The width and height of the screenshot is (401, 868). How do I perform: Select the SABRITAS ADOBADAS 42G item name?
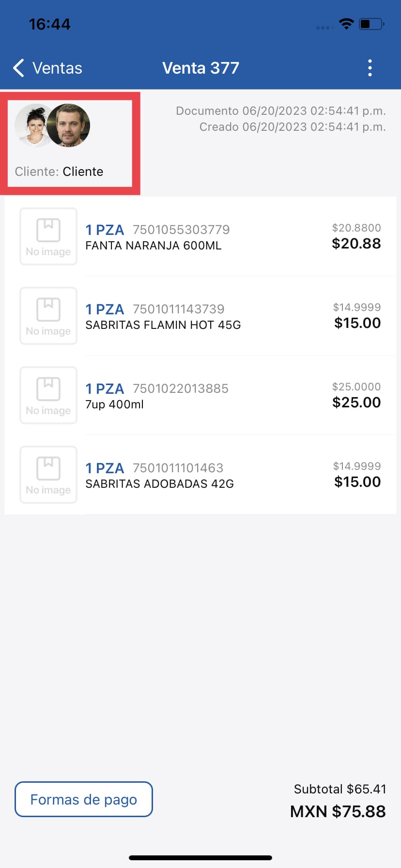click(160, 484)
